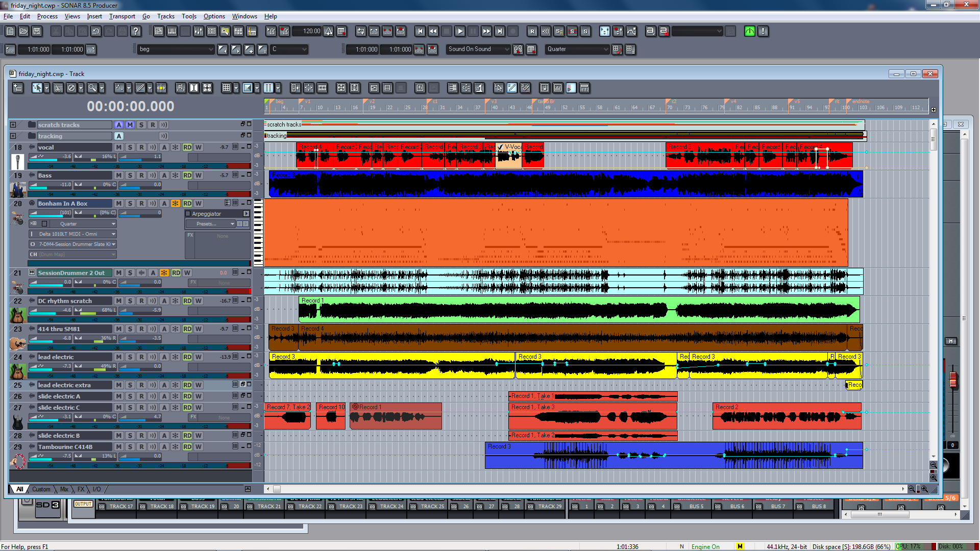Open the Arpeggiator Presets dropdown

tap(210, 224)
